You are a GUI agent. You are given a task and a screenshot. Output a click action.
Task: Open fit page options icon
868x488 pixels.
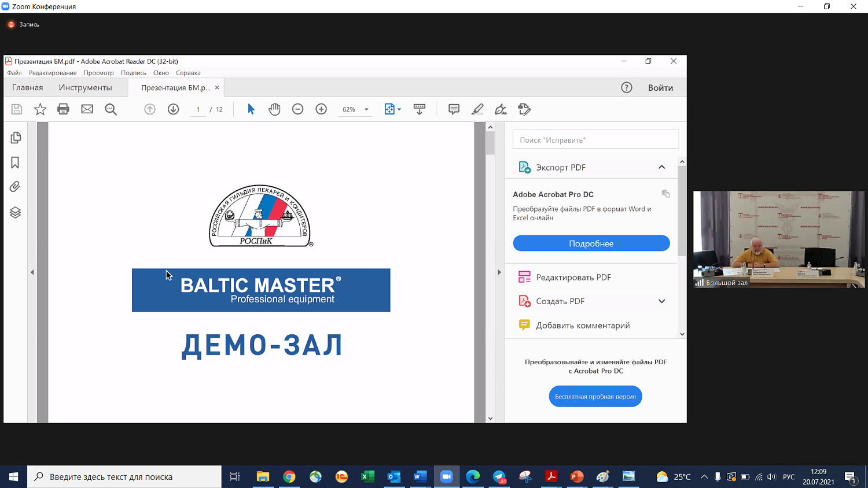coord(392,109)
